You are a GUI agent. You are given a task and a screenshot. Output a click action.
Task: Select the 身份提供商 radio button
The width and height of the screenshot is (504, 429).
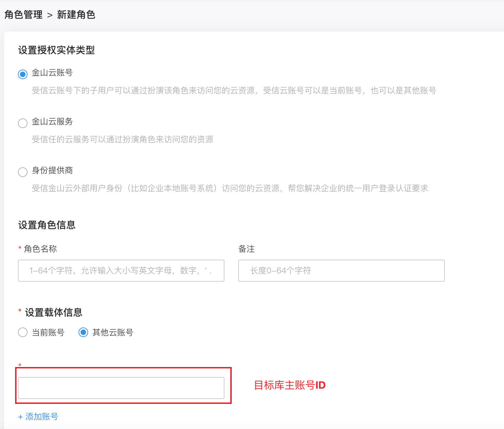point(23,172)
